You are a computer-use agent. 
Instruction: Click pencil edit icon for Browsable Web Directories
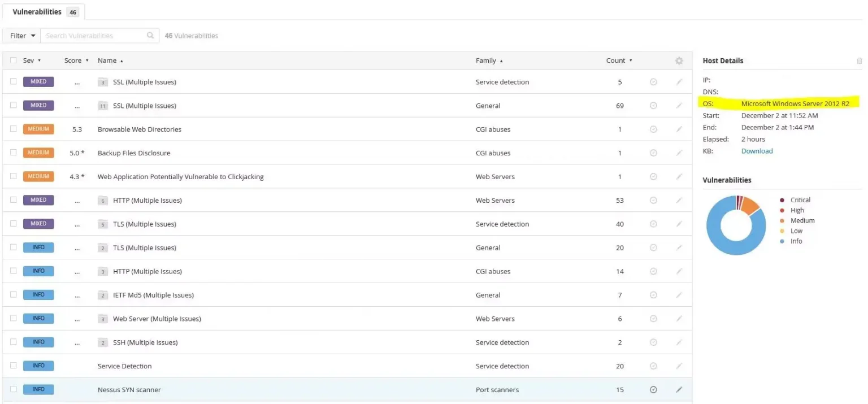tap(679, 129)
